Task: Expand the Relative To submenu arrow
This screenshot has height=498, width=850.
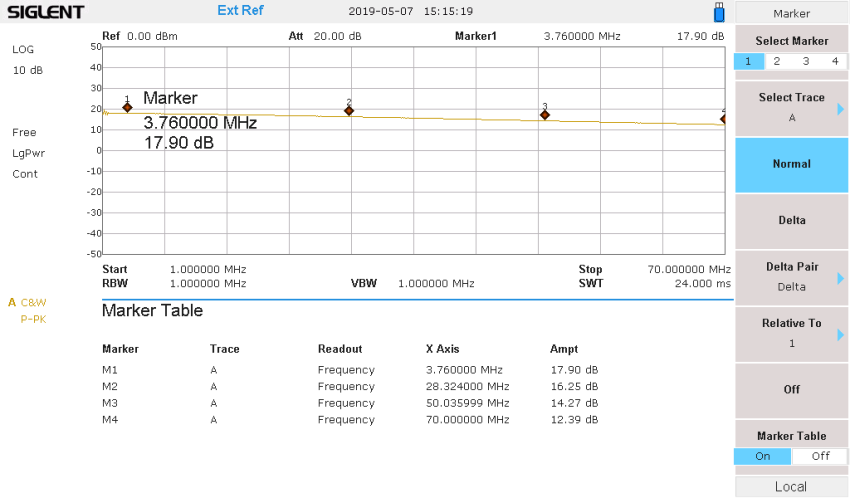Action: [840, 335]
